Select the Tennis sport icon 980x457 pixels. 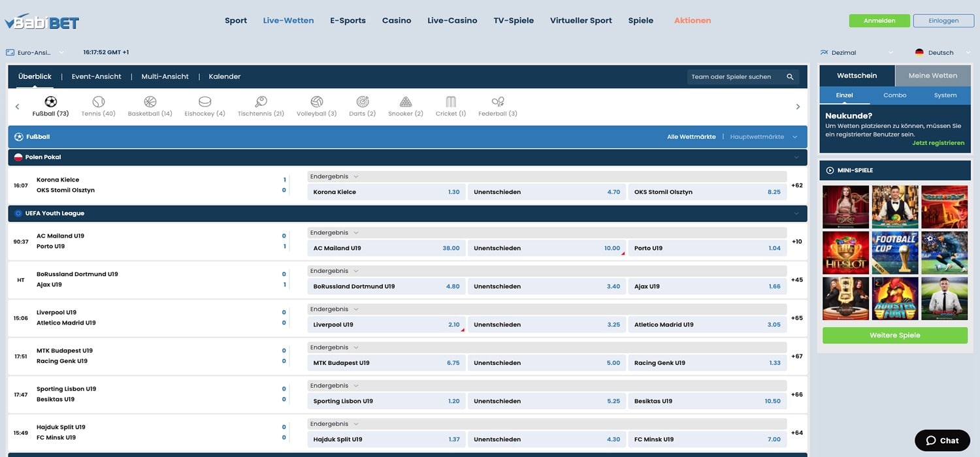(99, 102)
